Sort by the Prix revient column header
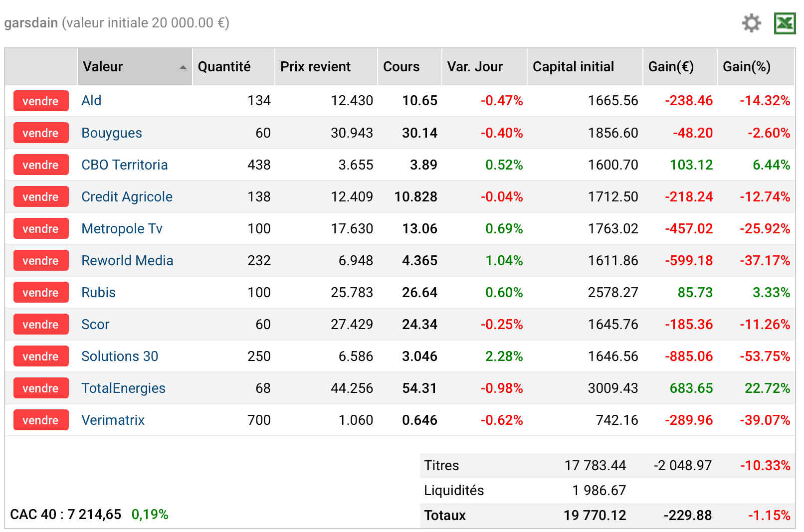Viewport: 804px width, 532px height. pos(326,67)
